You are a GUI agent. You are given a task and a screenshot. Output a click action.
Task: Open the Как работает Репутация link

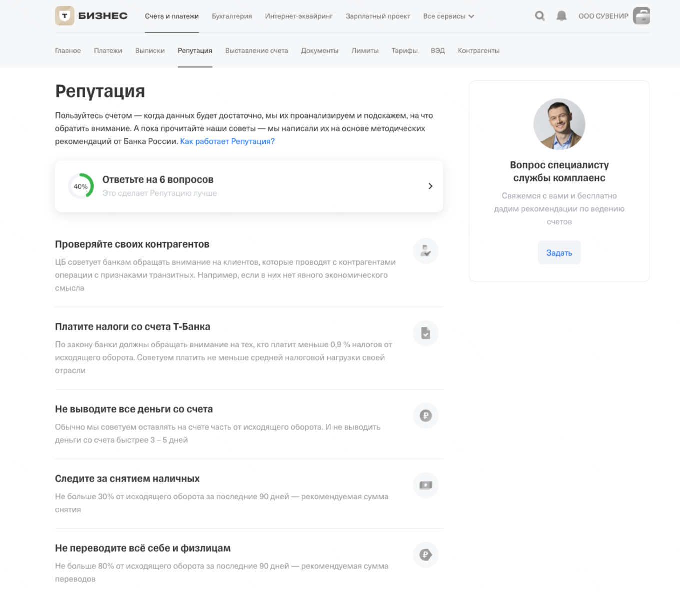tap(227, 141)
